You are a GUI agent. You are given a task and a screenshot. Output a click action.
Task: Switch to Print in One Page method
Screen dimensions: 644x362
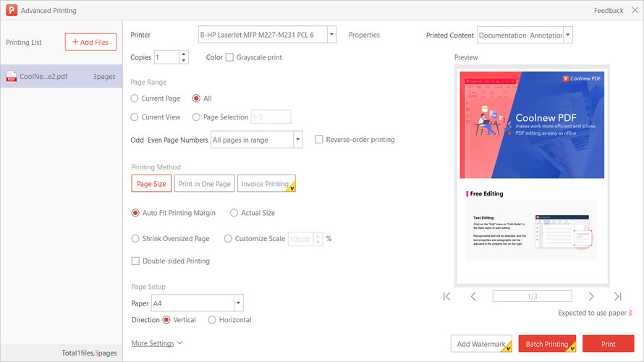tap(204, 184)
